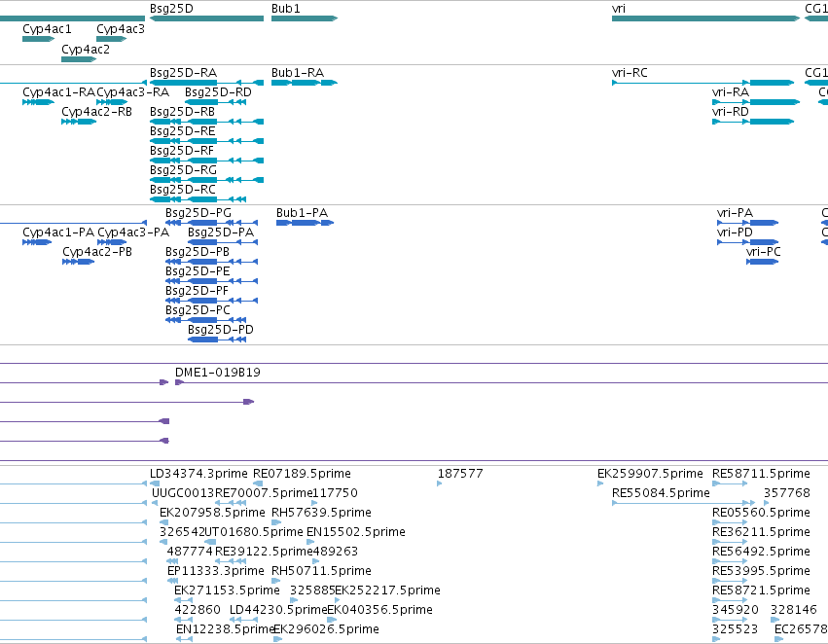Select protein Bsg25D-PA
Image resolution: width=828 pixels, height=644 pixels.
[x=223, y=242]
